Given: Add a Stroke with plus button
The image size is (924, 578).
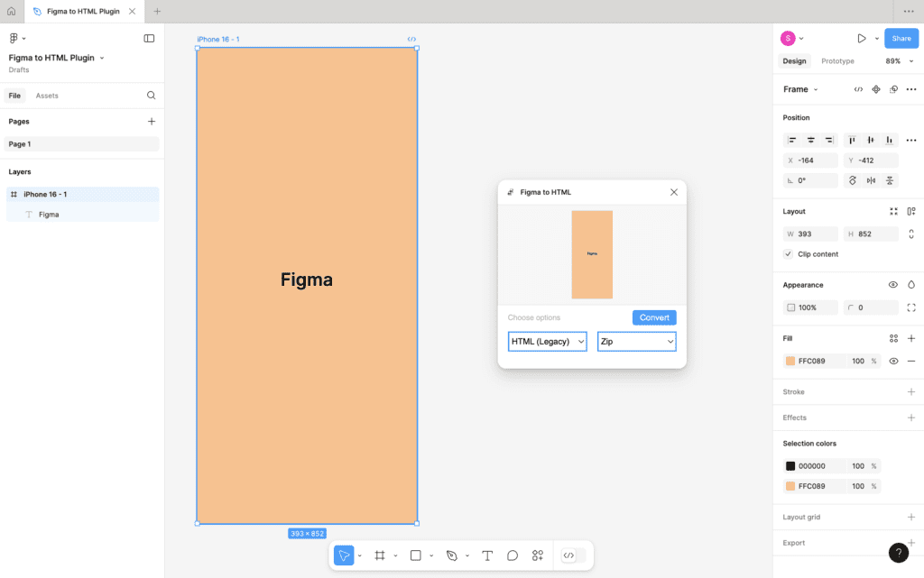Looking at the screenshot, I should click(911, 392).
